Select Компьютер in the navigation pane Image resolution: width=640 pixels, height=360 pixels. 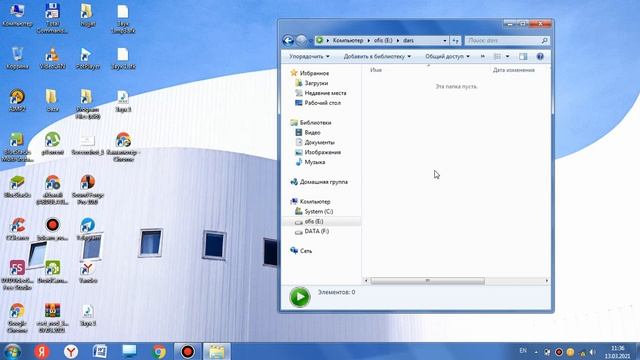pyautogui.click(x=315, y=202)
